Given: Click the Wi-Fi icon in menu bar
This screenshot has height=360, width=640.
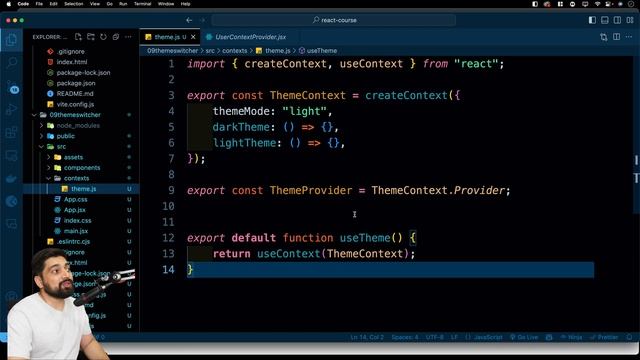Looking at the screenshot, I should click(x=598, y=4).
